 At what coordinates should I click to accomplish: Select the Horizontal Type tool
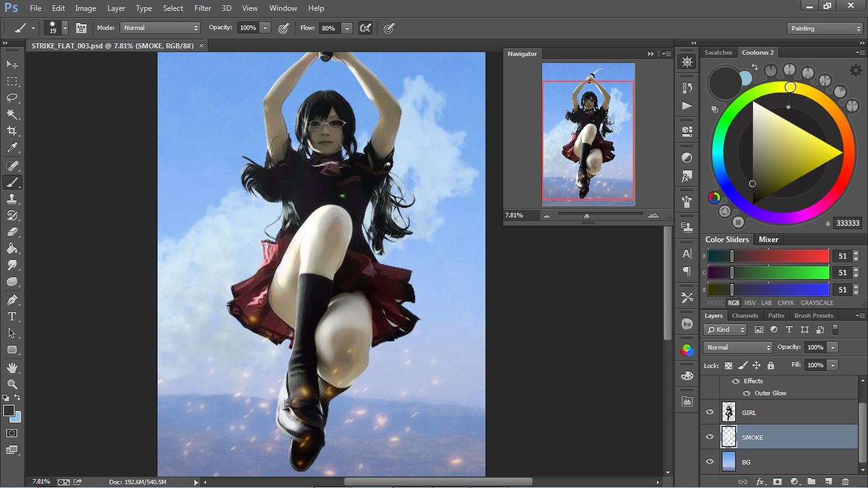coord(12,316)
